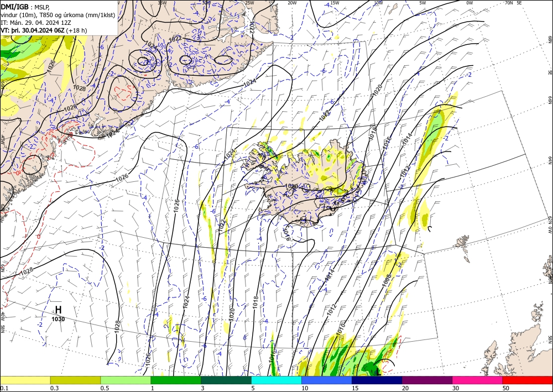Select the VT: þri. 30.04.2024 06Z text

44,30
